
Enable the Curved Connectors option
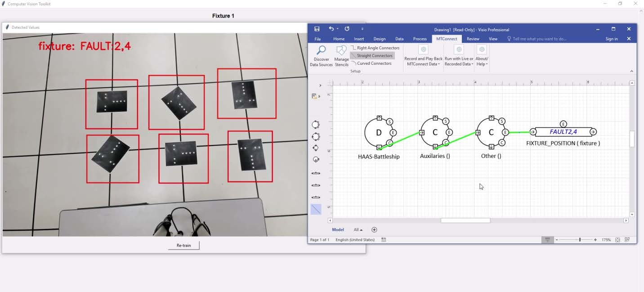[x=371, y=63]
